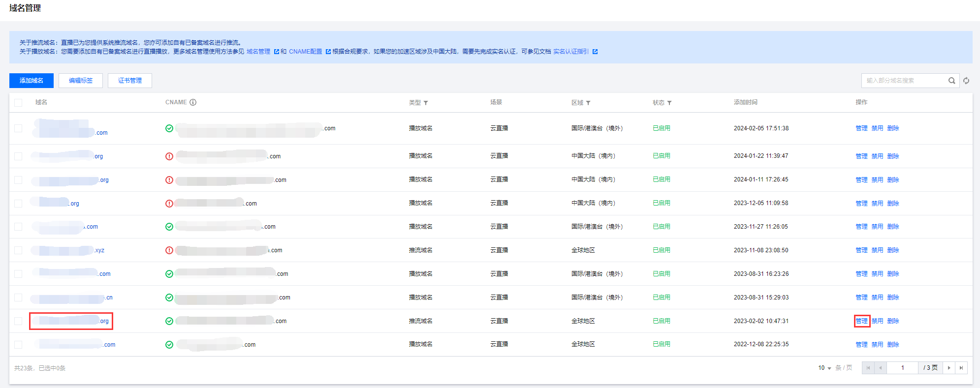This screenshot has width=980, height=388.
Task: Refresh the domain list
Action: point(966,81)
